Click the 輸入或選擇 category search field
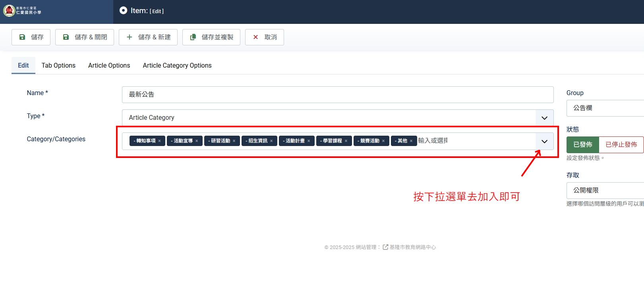This screenshot has height=296, width=644. pyautogui.click(x=433, y=141)
